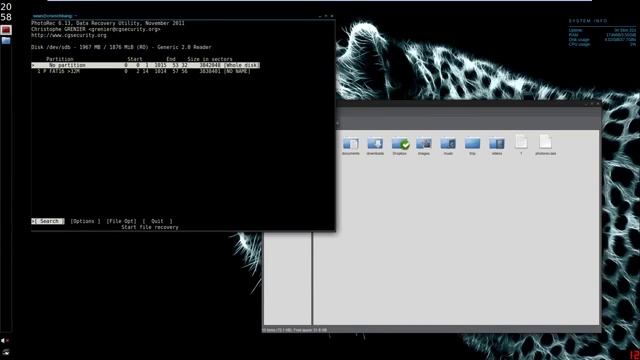Select the Search option in PhotoRec
The width and height of the screenshot is (640, 360).
click(x=48, y=221)
